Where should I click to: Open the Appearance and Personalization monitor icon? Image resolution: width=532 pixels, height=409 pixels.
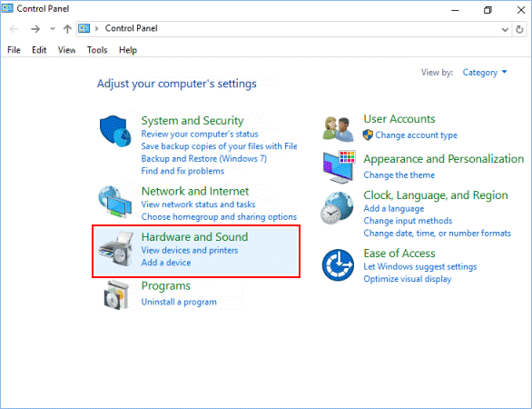pyautogui.click(x=339, y=166)
